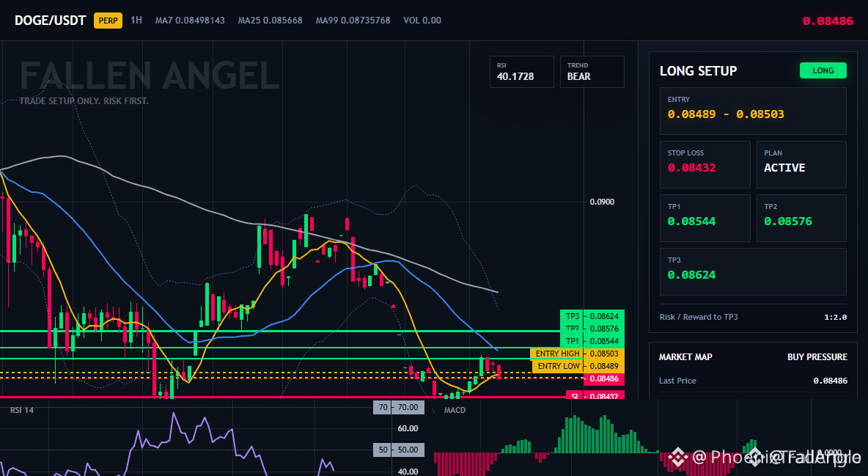Click the MA99 0.08735768 indicator label

(353, 20)
